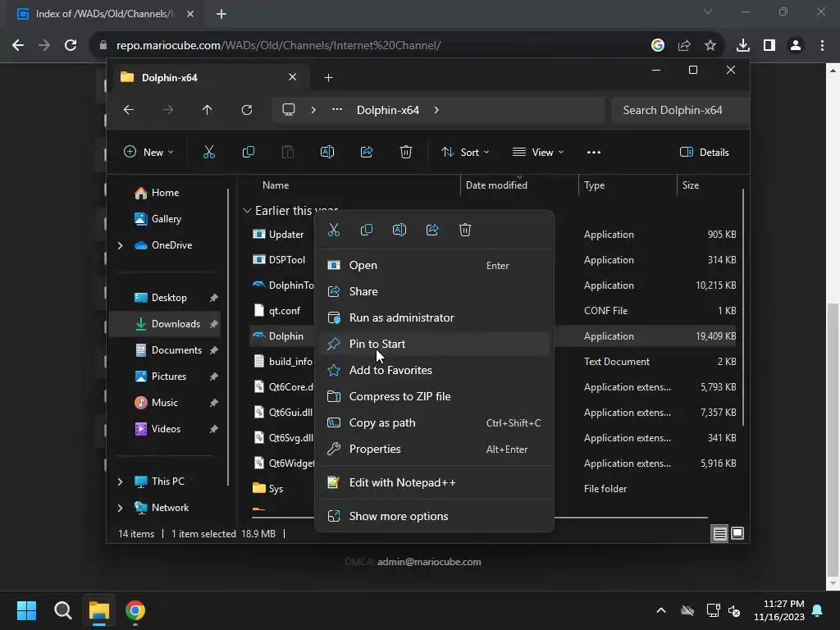Reload the Chrome page

[71, 46]
